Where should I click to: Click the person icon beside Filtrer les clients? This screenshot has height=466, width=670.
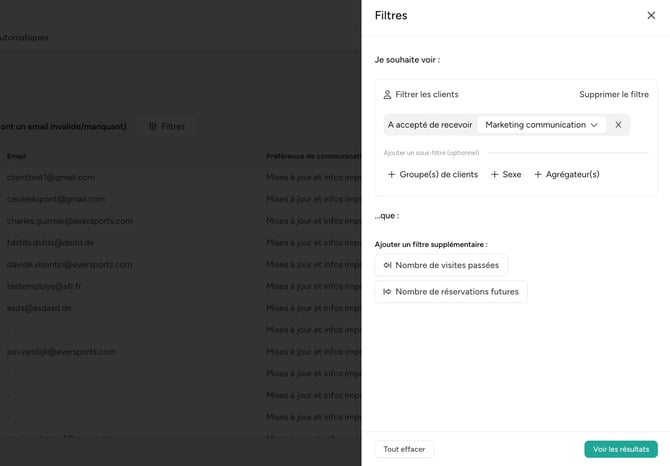(x=387, y=94)
